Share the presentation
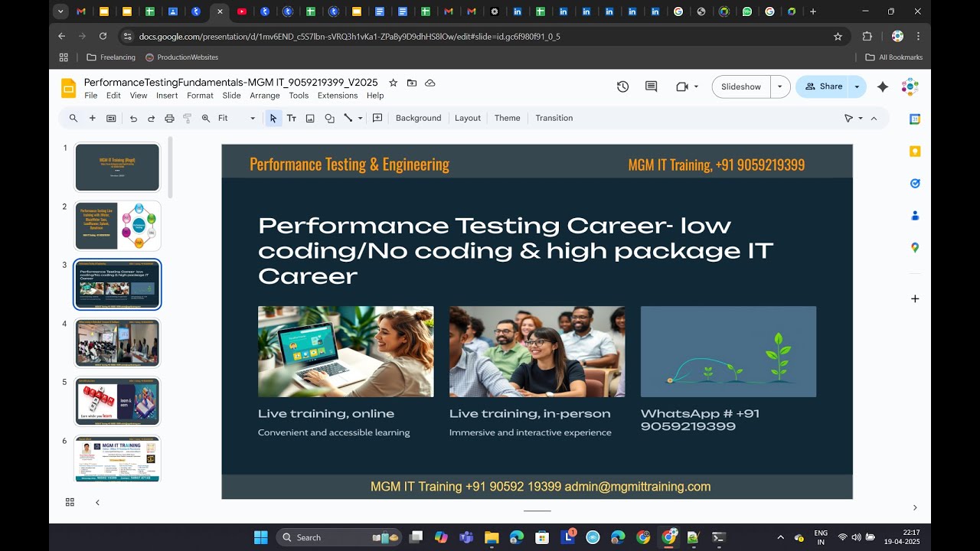 pyautogui.click(x=823, y=86)
